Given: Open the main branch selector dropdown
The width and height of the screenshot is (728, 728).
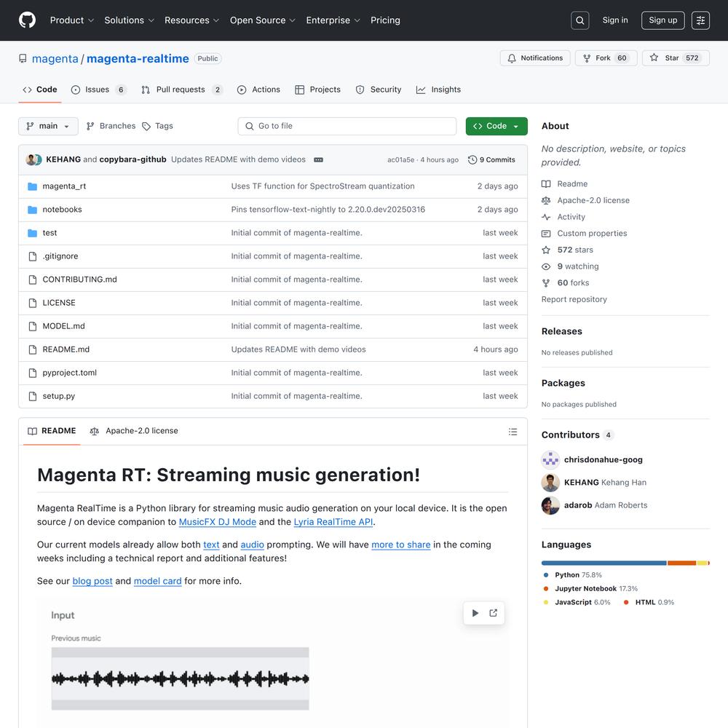Looking at the screenshot, I should (x=48, y=126).
